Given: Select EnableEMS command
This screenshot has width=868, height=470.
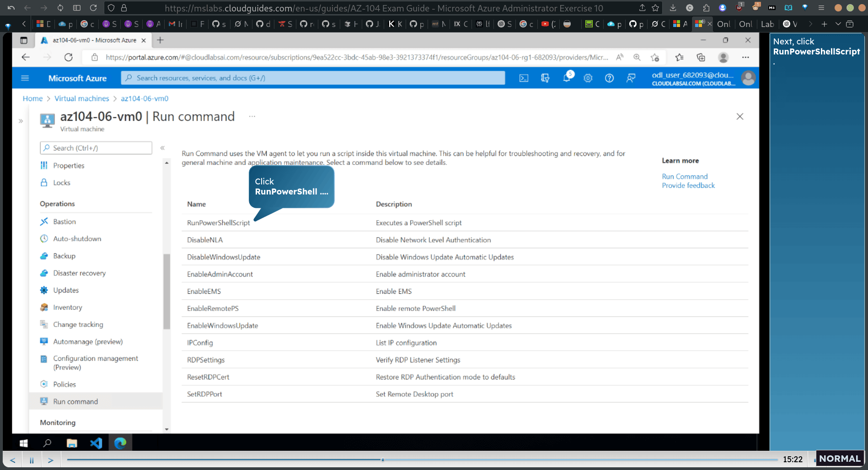Looking at the screenshot, I should click(x=204, y=292).
